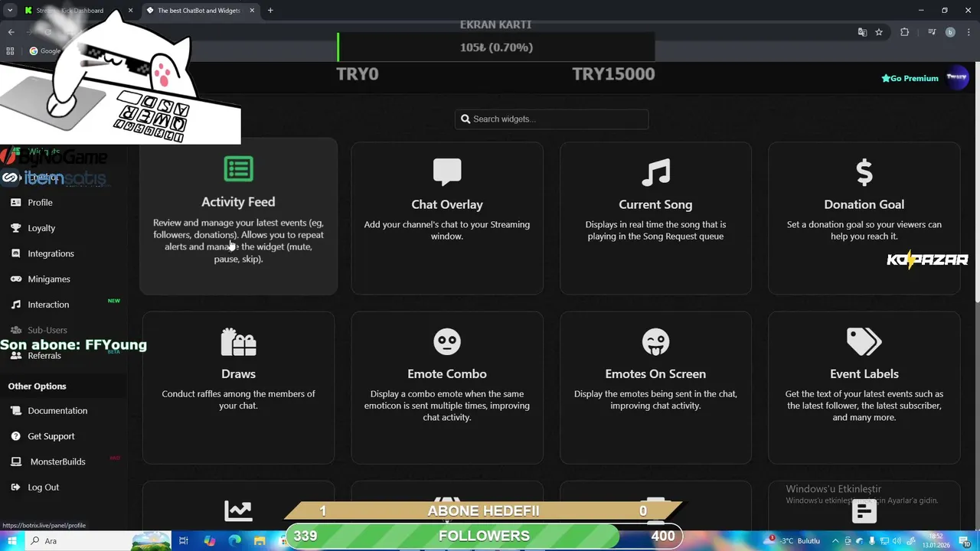Open the Chrome tab search dropdown
Viewport: 980px width, 551px height.
(x=10, y=11)
